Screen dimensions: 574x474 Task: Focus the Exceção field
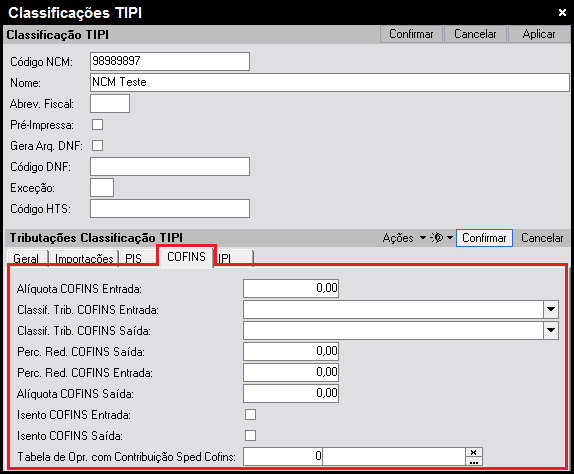(102, 187)
